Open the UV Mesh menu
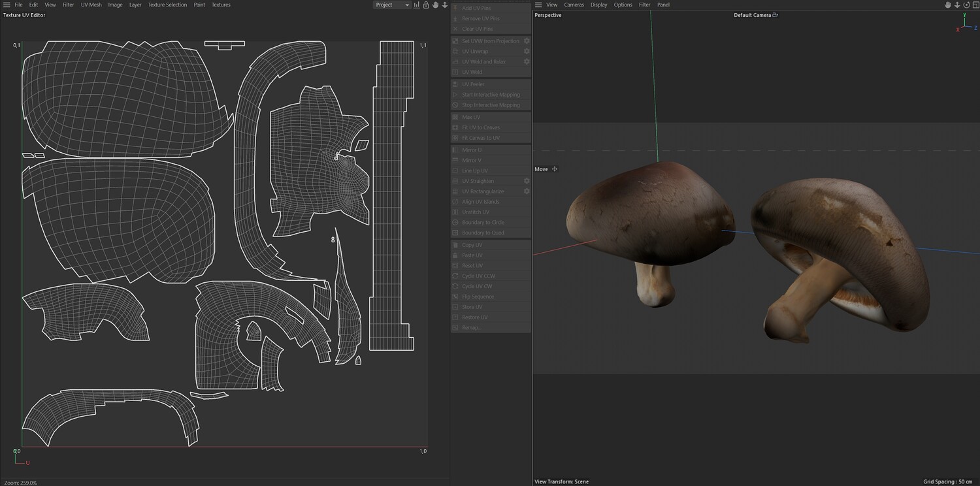 [x=91, y=5]
